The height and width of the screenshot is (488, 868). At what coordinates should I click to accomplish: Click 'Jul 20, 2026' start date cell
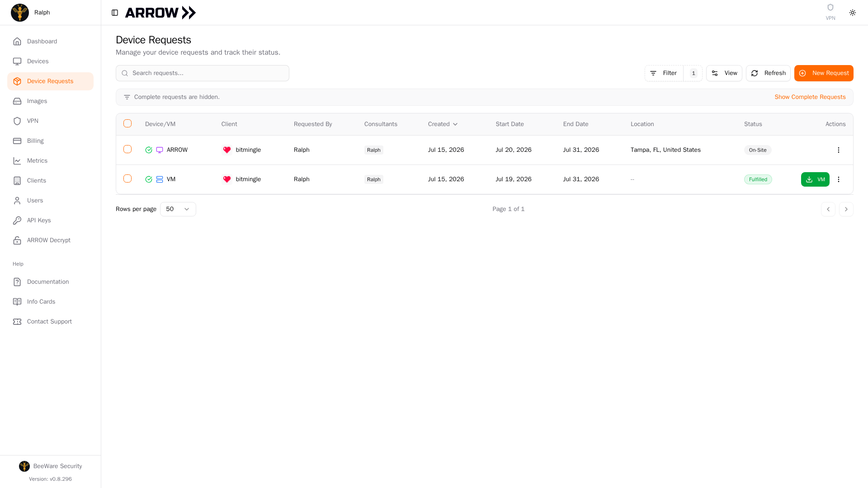(x=513, y=150)
